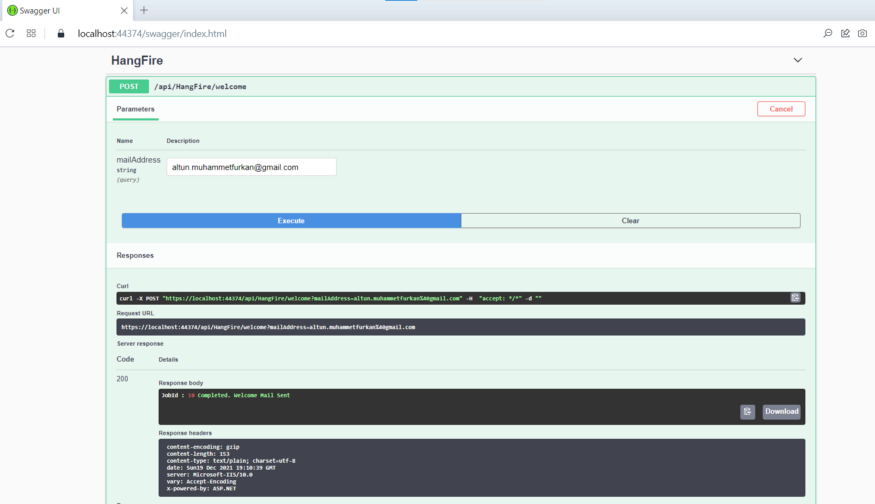Download the response body
The width and height of the screenshot is (875, 504).
pyautogui.click(x=781, y=412)
